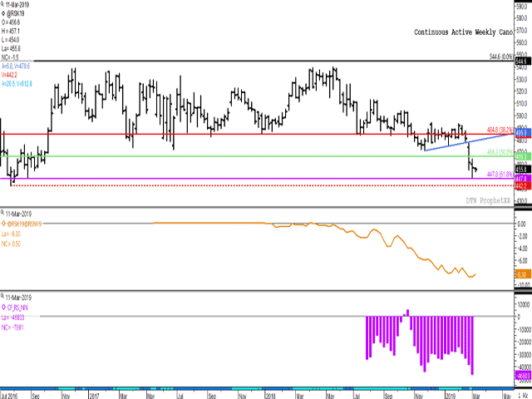Click the tallest purple bar at far right

pyautogui.click(x=472, y=346)
